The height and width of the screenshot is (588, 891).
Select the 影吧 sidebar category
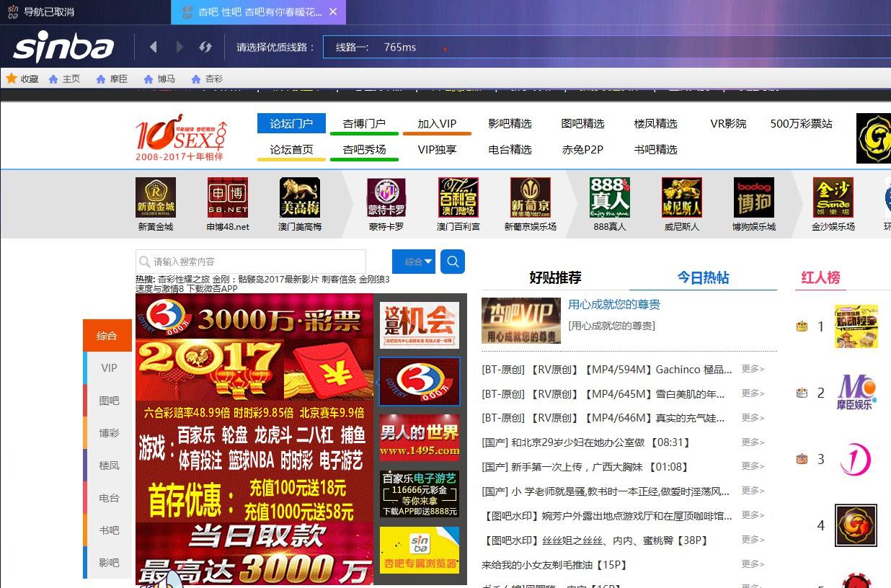107,563
